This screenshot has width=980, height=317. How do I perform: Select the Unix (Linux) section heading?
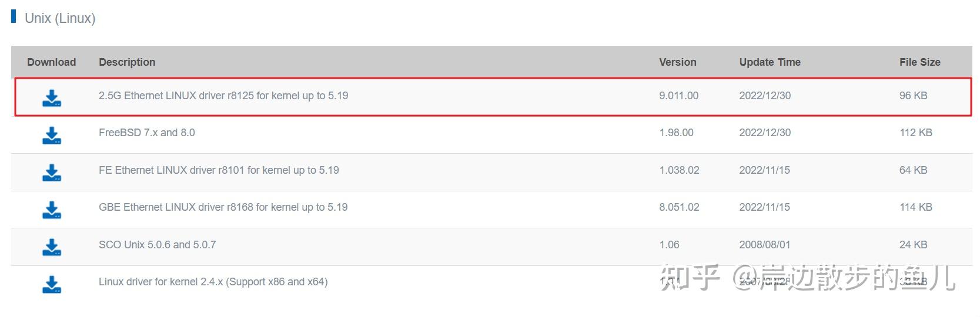tap(60, 18)
